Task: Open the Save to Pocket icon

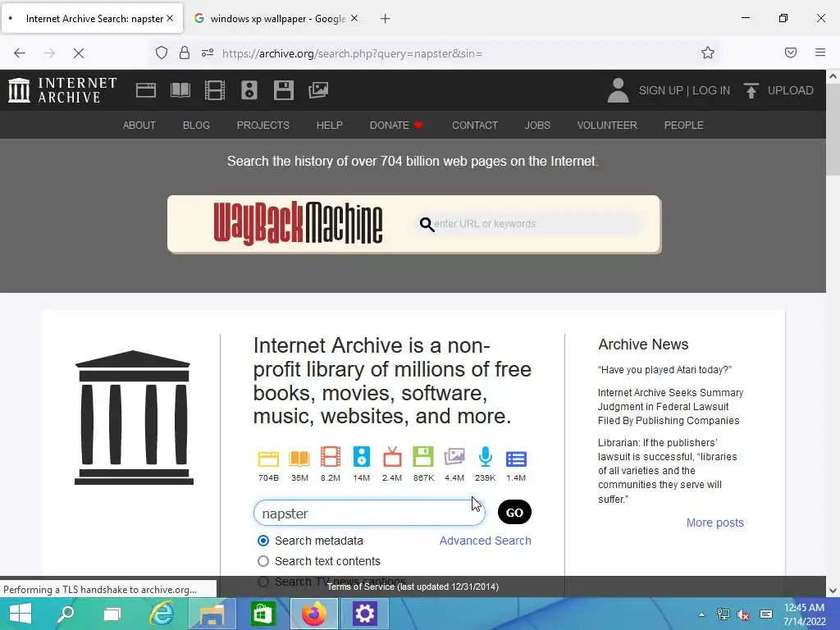Action: (x=791, y=52)
